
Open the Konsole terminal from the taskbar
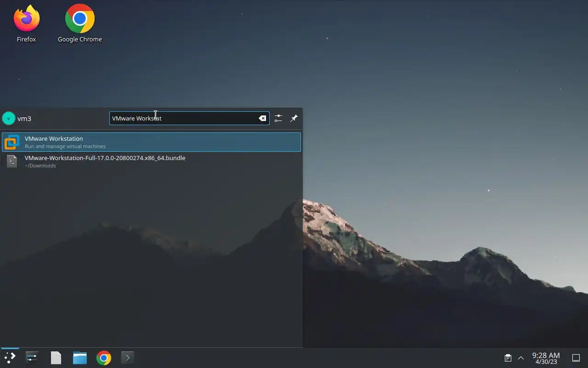pyautogui.click(x=127, y=358)
